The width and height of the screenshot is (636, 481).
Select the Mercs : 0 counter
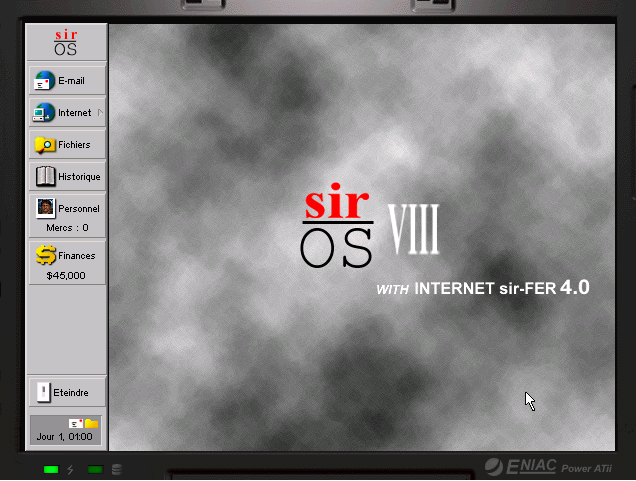(67, 228)
